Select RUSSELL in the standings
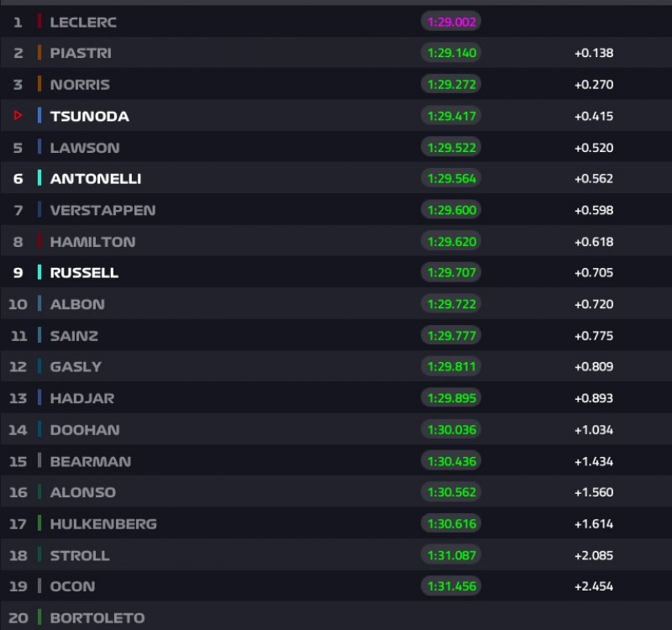672x630 pixels. pyautogui.click(x=84, y=273)
